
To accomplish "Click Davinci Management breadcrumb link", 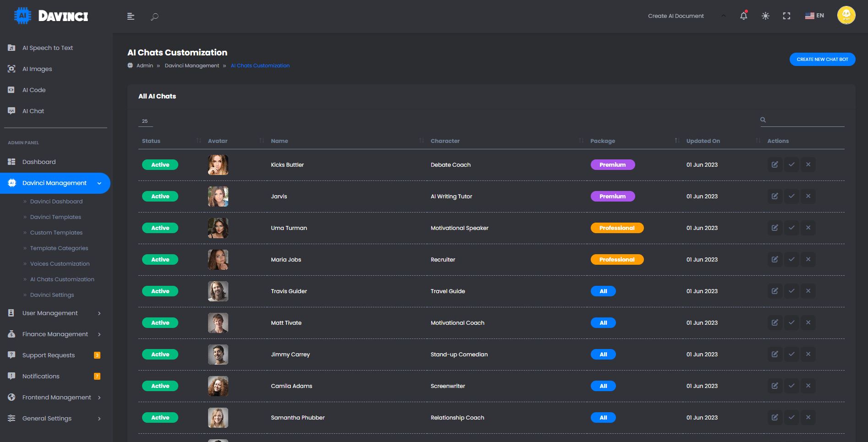I will 192,66.
